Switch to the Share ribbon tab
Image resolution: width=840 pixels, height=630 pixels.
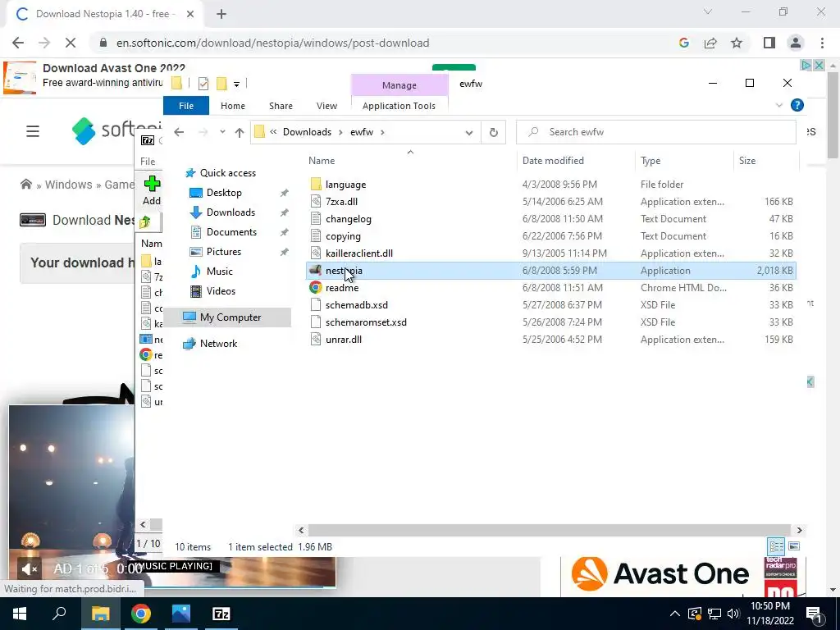click(x=281, y=106)
